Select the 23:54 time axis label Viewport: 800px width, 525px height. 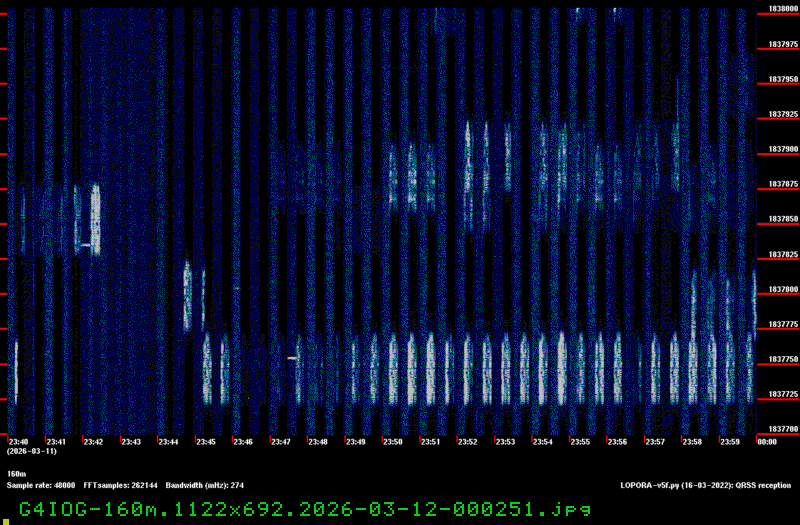coord(542,442)
